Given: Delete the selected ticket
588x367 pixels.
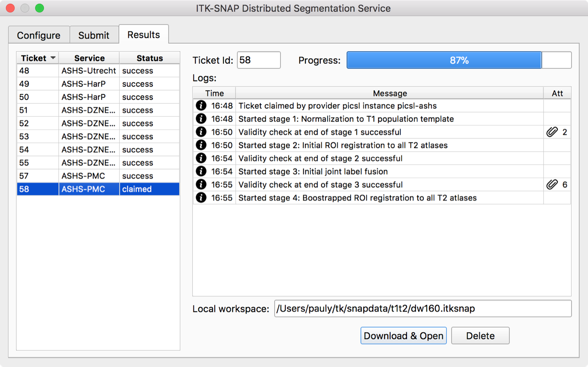Looking at the screenshot, I should pos(480,336).
